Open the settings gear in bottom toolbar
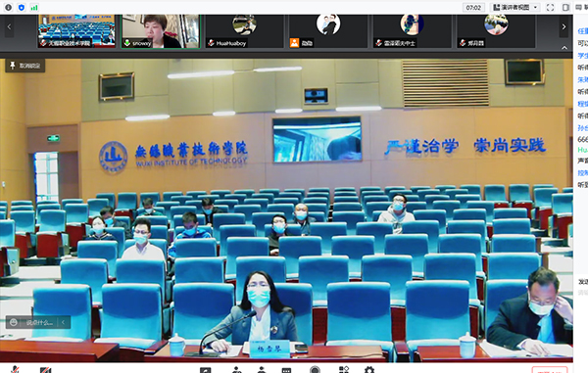Viewport: 588px width, 373px height. click(369, 370)
